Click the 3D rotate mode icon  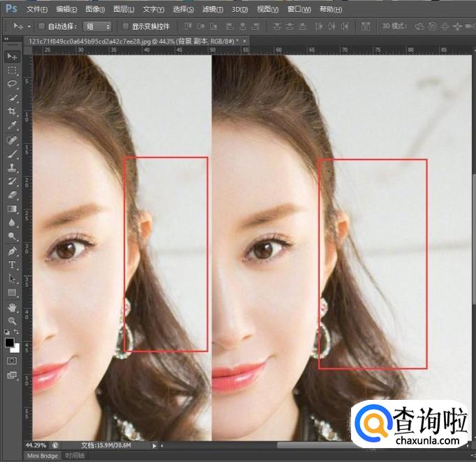(419, 27)
